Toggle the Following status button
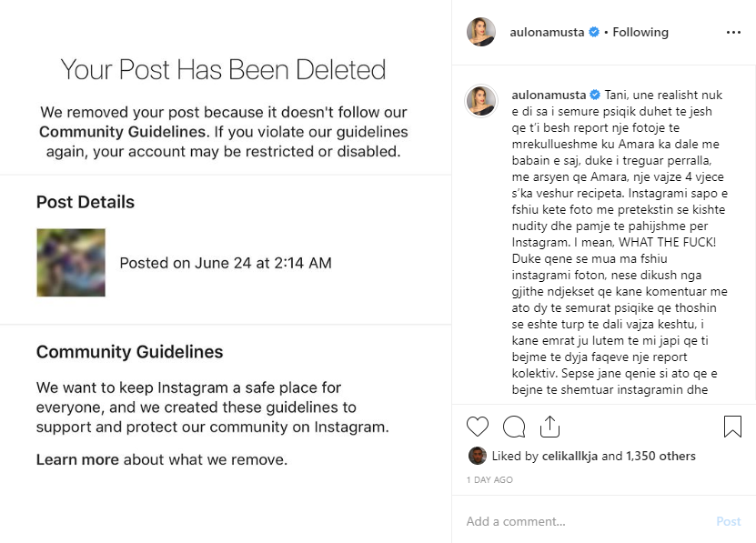 click(640, 33)
